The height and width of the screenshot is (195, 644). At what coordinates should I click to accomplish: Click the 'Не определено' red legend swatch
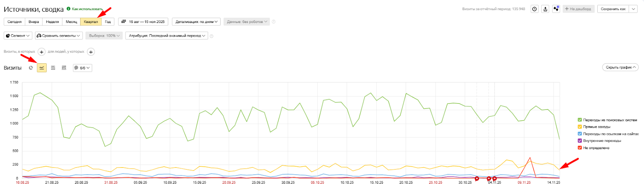580,148
